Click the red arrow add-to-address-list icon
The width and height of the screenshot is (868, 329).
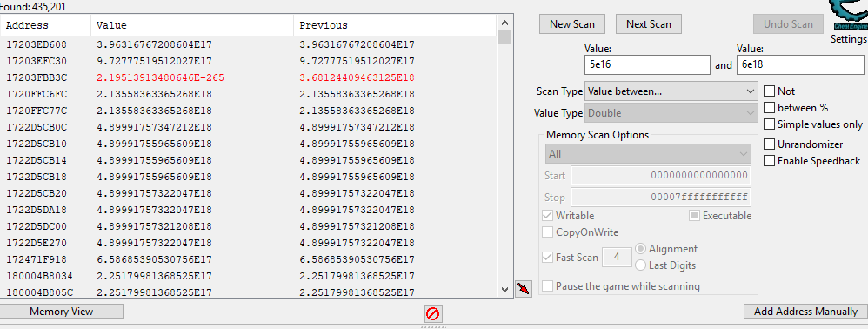coord(523,289)
